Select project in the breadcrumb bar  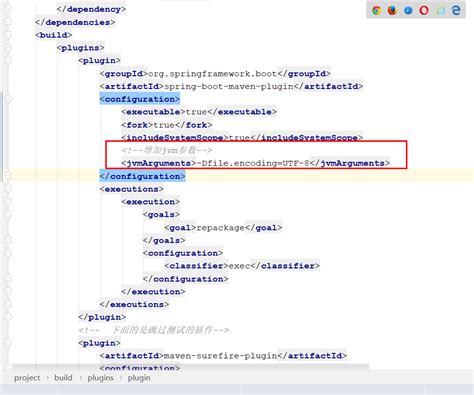[27, 378]
